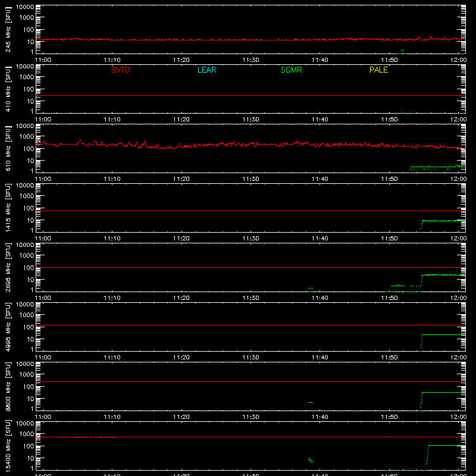Select the 245 MHz [SFU] axis label
476x476 pixels.
click(x=8, y=29)
